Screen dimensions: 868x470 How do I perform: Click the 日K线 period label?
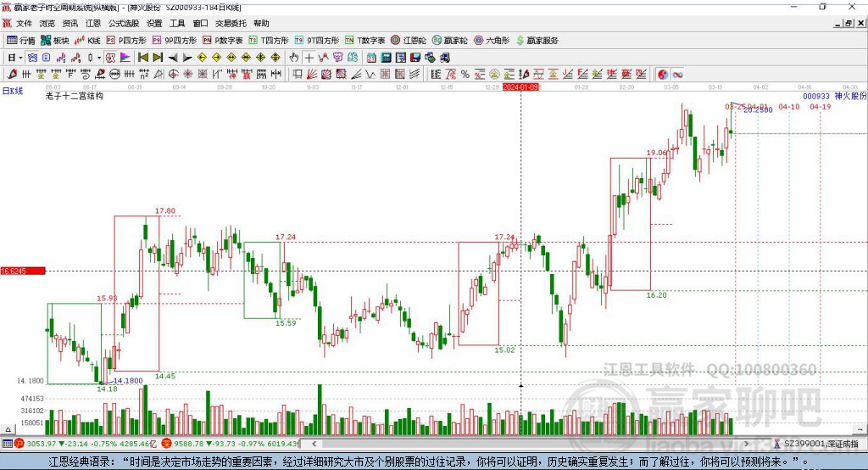(13, 91)
